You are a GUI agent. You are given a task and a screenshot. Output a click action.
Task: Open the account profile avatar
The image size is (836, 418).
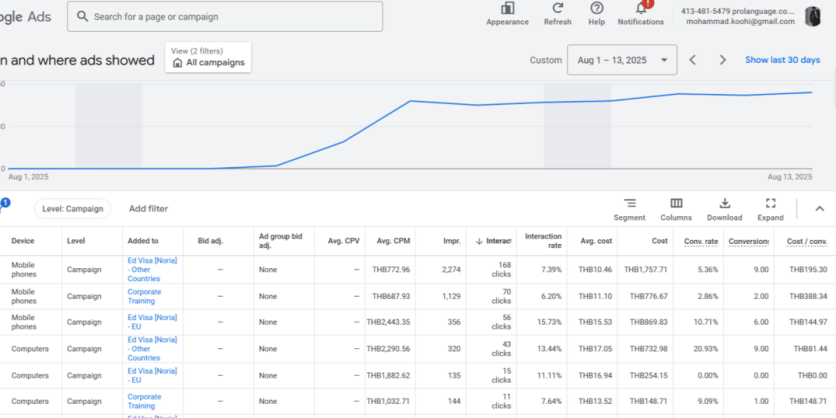click(813, 17)
